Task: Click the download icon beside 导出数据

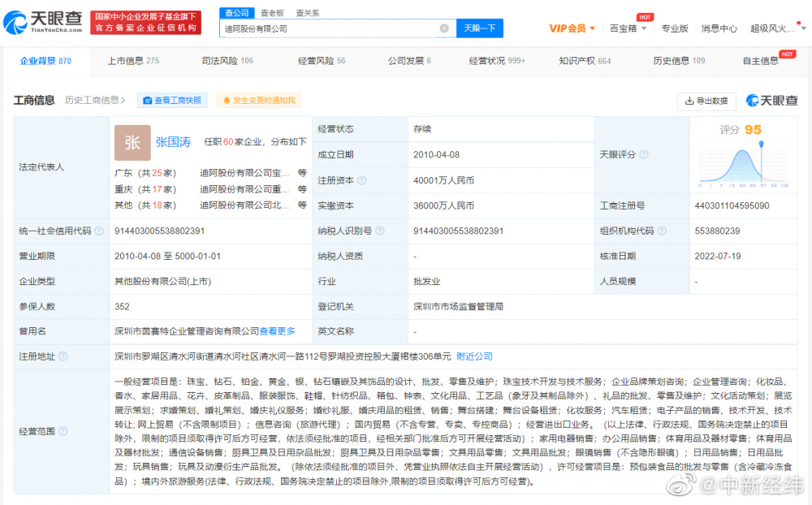Action: 689,100
